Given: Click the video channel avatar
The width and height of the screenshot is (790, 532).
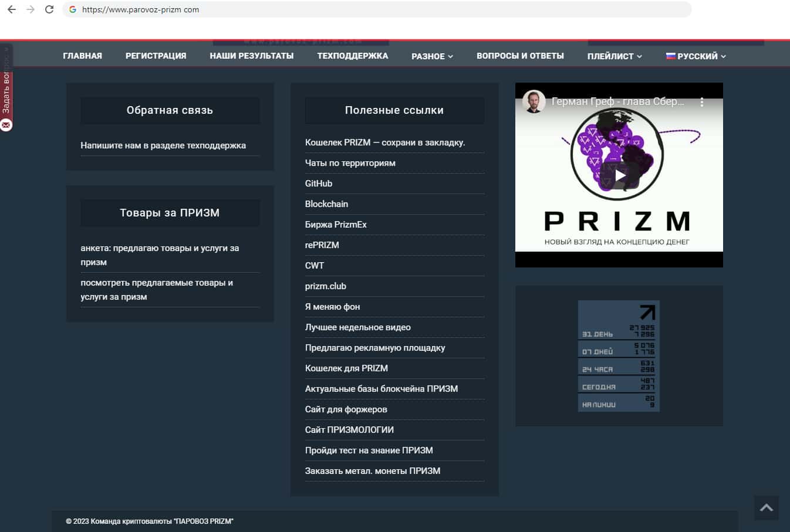Looking at the screenshot, I should pyautogui.click(x=534, y=101).
